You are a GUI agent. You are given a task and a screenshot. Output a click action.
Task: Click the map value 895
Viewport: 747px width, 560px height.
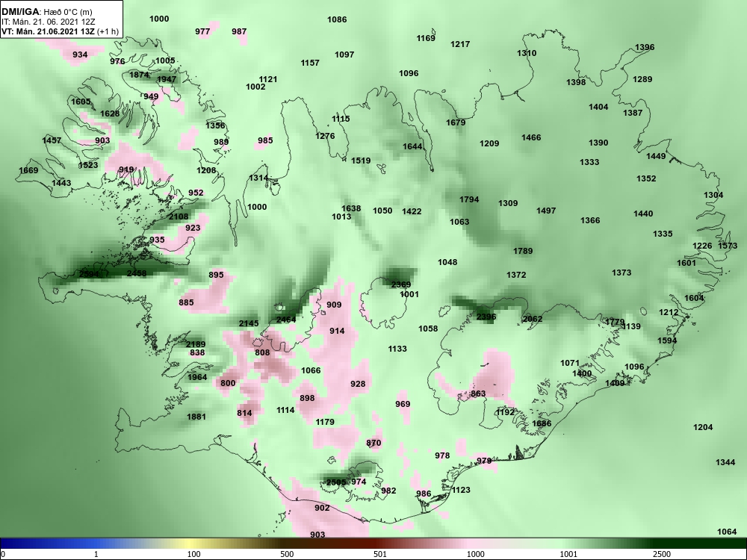217,275
